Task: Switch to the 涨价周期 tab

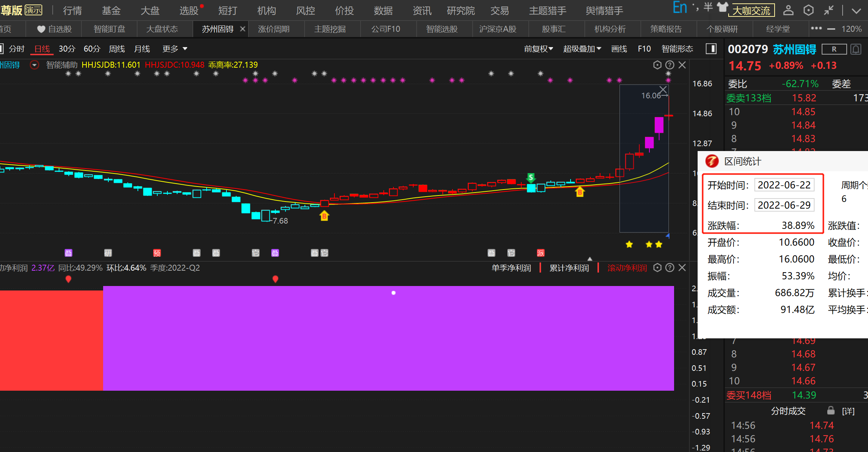Action: tap(274, 29)
